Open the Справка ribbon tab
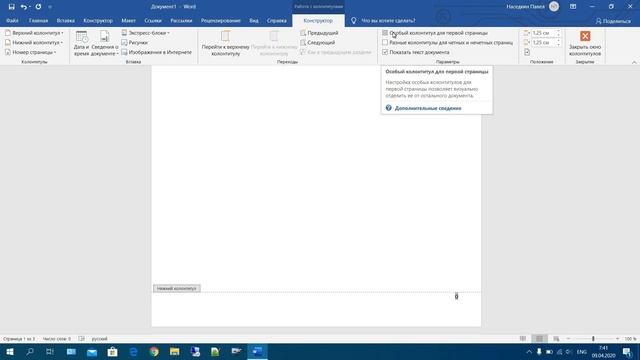Image resolution: width=640 pixels, height=360 pixels. [277, 20]
